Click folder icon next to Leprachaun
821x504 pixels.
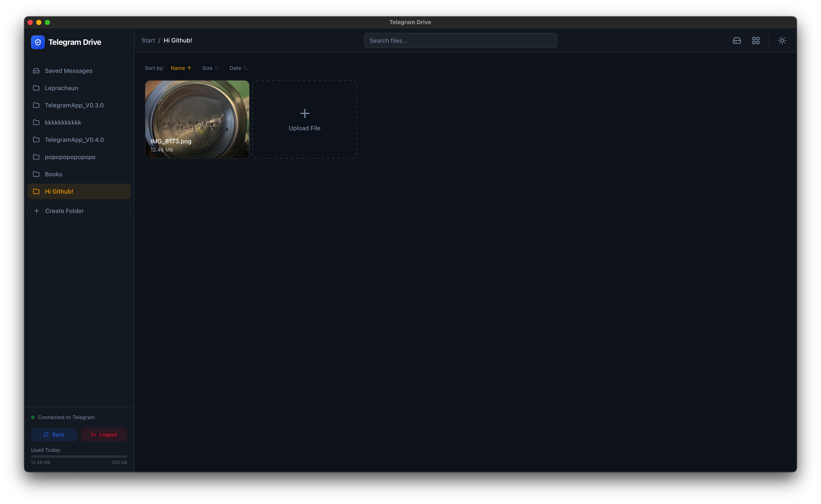tap(36, 88)
